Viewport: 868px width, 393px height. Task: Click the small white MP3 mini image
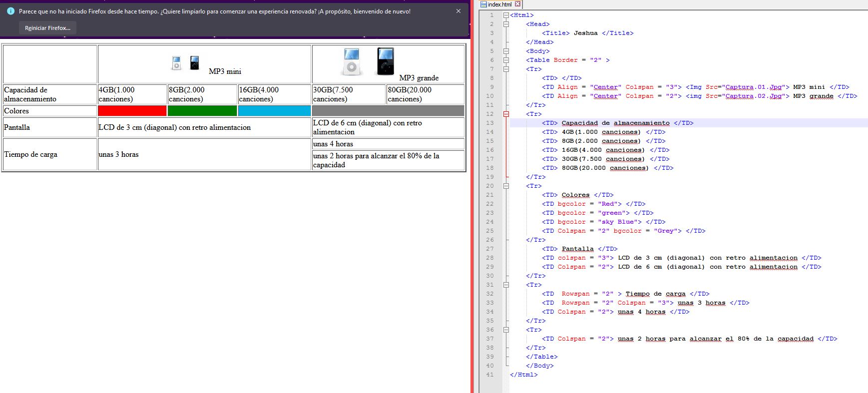176,63
